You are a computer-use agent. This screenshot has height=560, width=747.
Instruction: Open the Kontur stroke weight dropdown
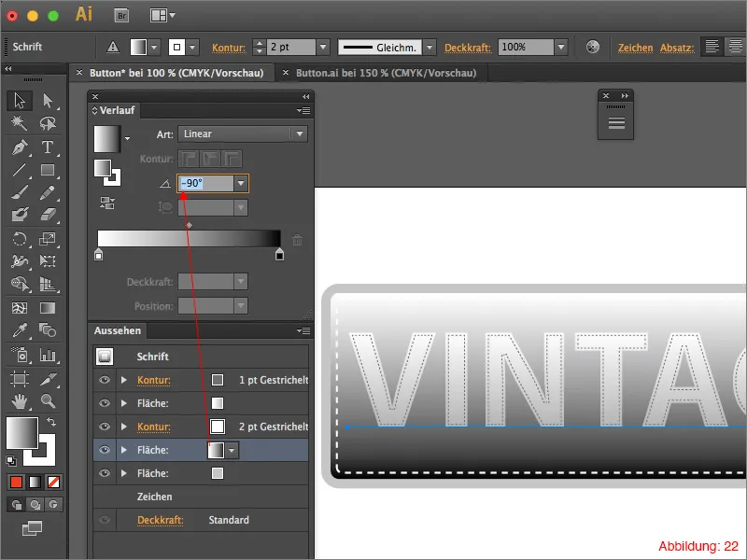(x=323, y=48)
